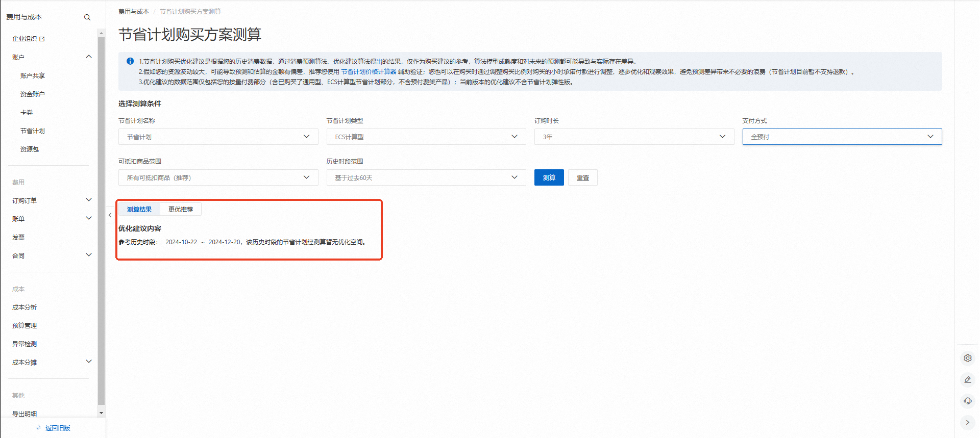980x438 pixels.
Task: Switch to 更优推荐 tab
Action: coord(181,210)
